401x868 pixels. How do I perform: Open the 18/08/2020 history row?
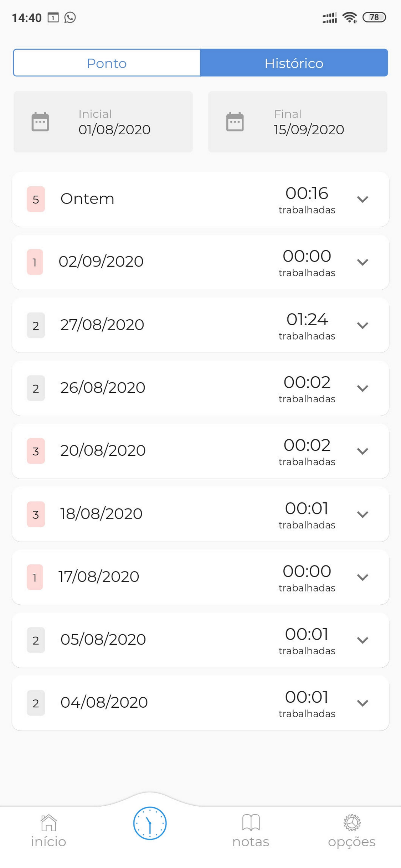(x=200, y=514)
